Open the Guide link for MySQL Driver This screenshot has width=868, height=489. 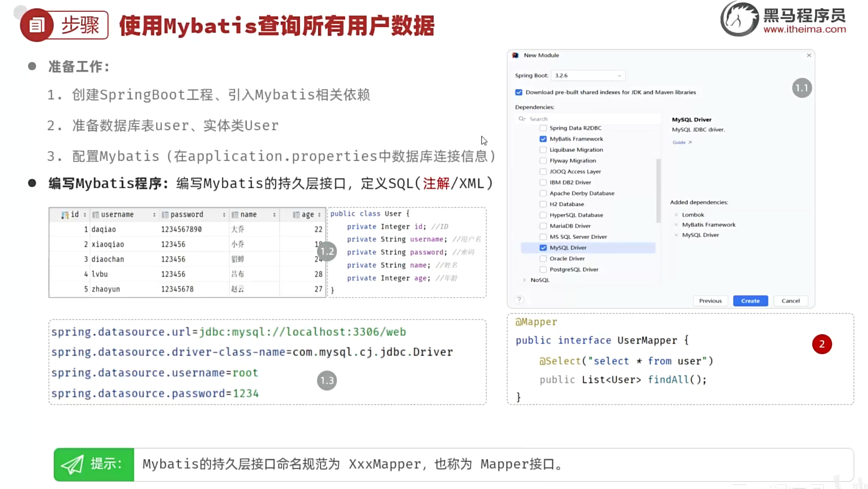point(679,142)
